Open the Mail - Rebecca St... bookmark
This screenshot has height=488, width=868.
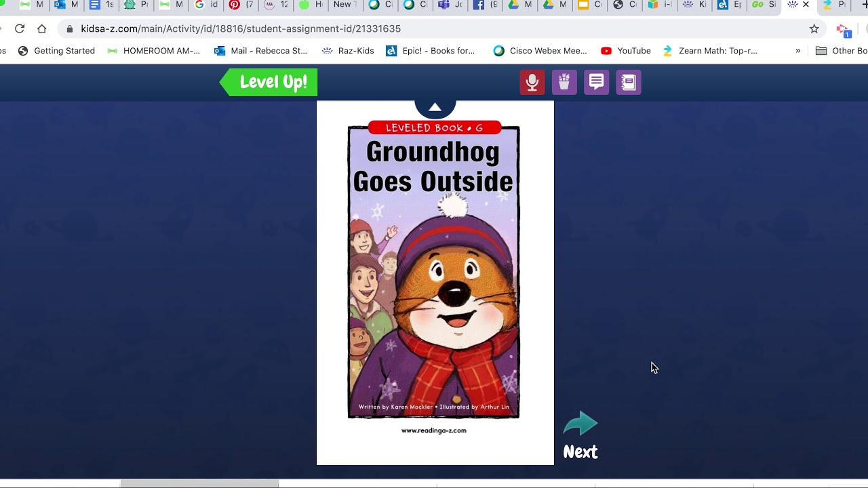pyautogui.click(x=261, y=51)
